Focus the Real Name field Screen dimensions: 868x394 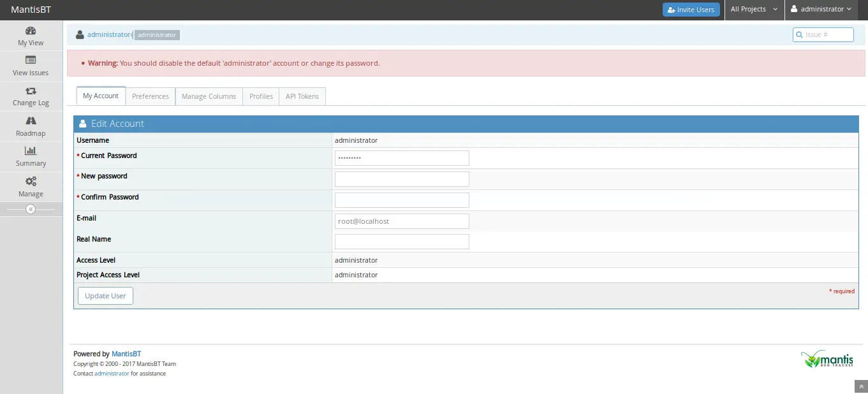pos(402,242)
